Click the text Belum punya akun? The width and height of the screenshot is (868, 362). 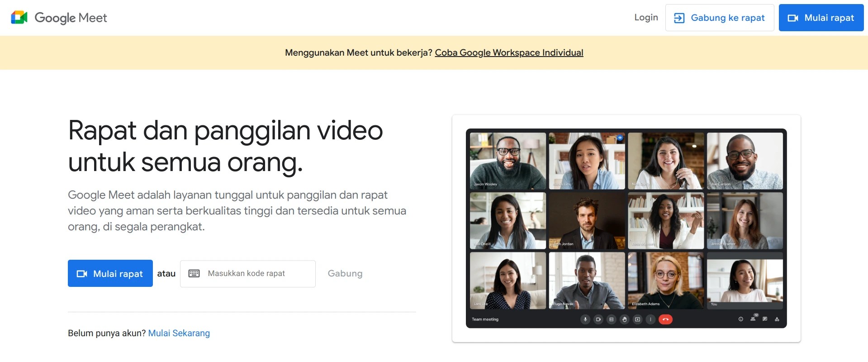(x=107, y=333)
